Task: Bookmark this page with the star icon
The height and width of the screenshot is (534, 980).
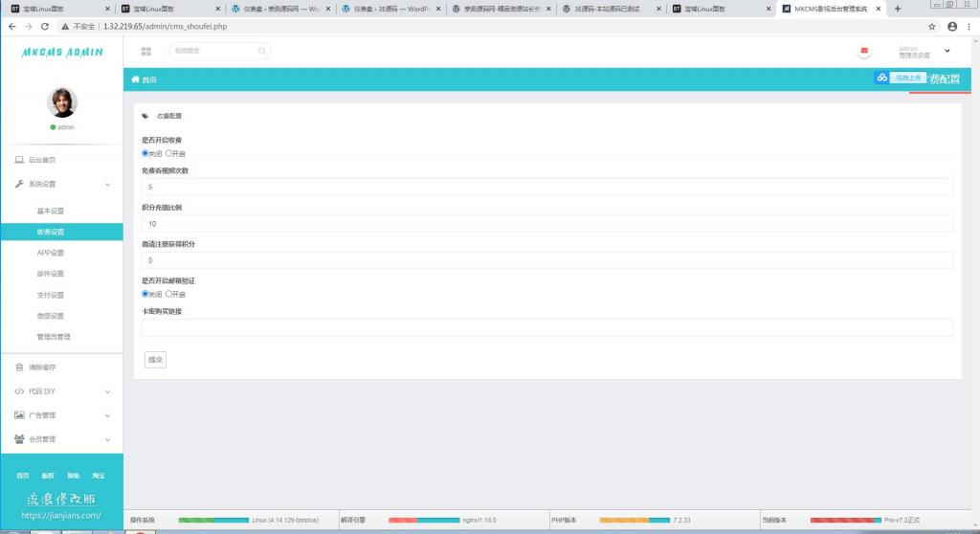Action: pos(932,26)
